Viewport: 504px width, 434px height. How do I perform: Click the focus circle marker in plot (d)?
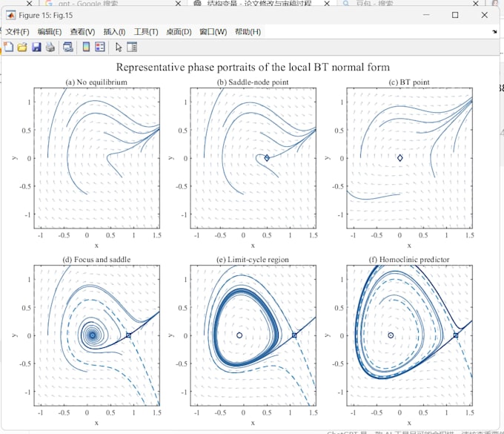pos(93,335)
